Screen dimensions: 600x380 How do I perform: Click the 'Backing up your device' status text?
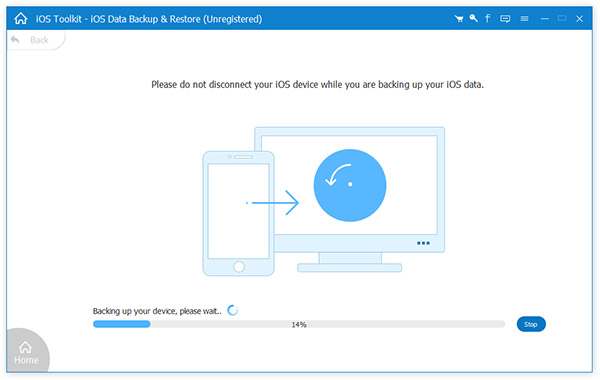click(157, 311)
